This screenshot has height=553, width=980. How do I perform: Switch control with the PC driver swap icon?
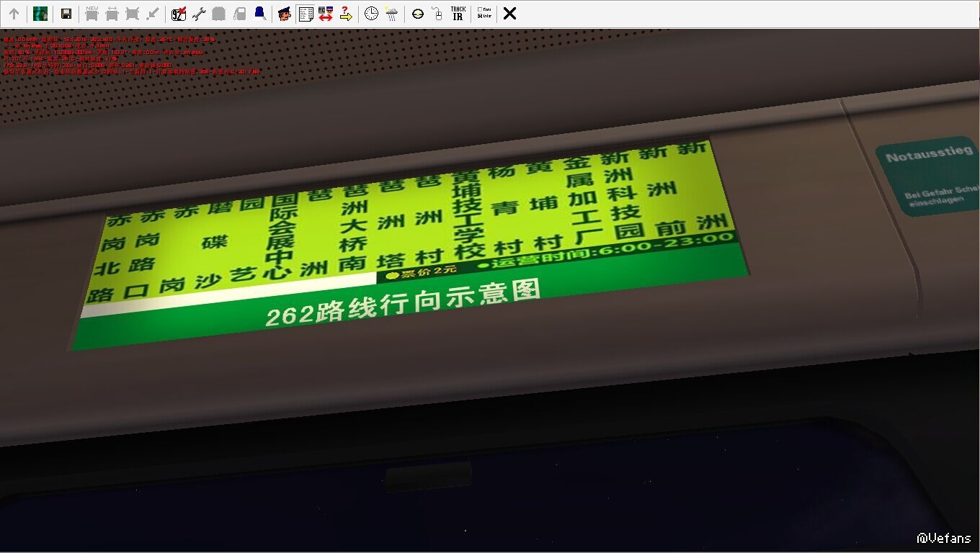point(326,14)
